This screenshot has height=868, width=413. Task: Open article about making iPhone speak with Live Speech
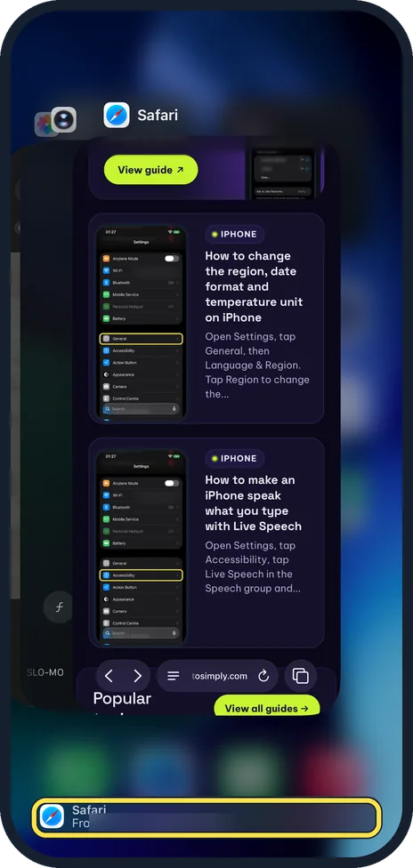click(254, 503)
